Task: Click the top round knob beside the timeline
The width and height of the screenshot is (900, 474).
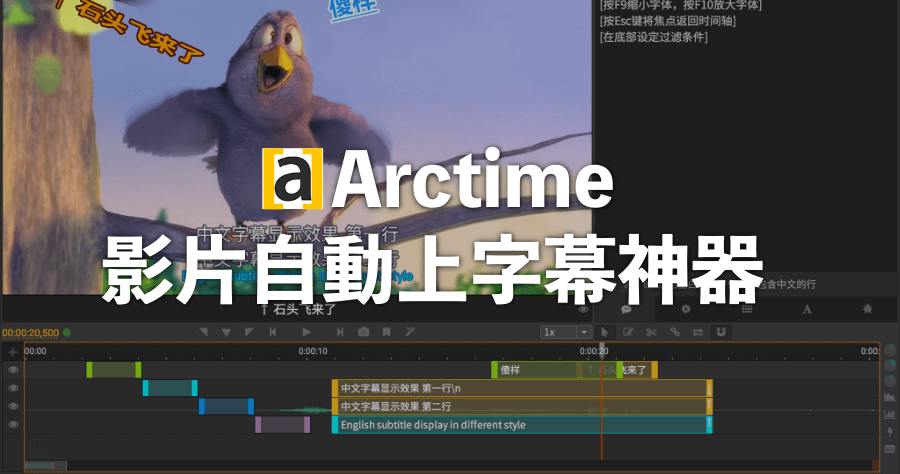Action: [890, 351]
